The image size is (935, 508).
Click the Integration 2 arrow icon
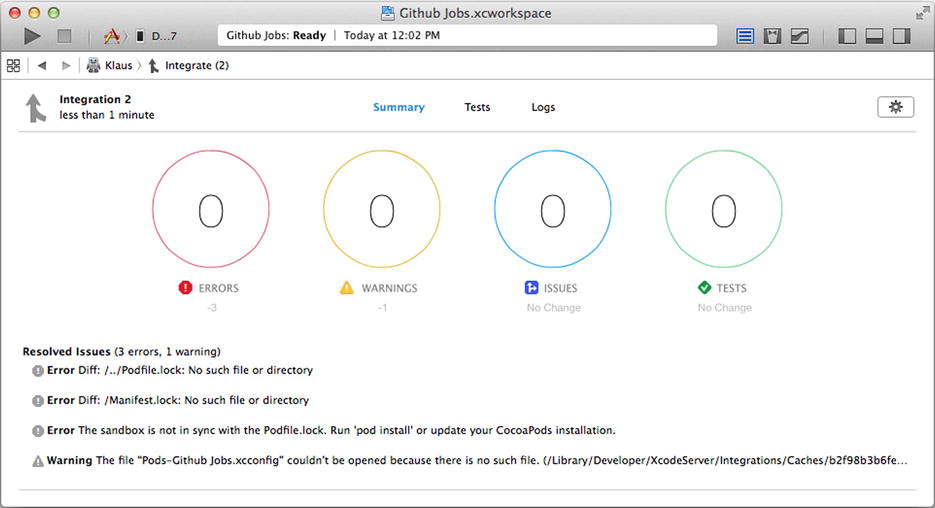pos(35,108)
